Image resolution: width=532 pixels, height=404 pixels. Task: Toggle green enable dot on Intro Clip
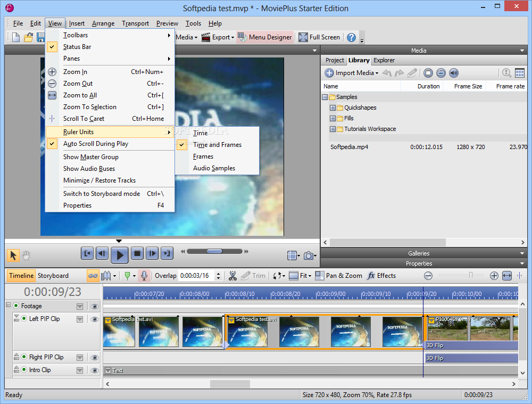coord(24,369)
